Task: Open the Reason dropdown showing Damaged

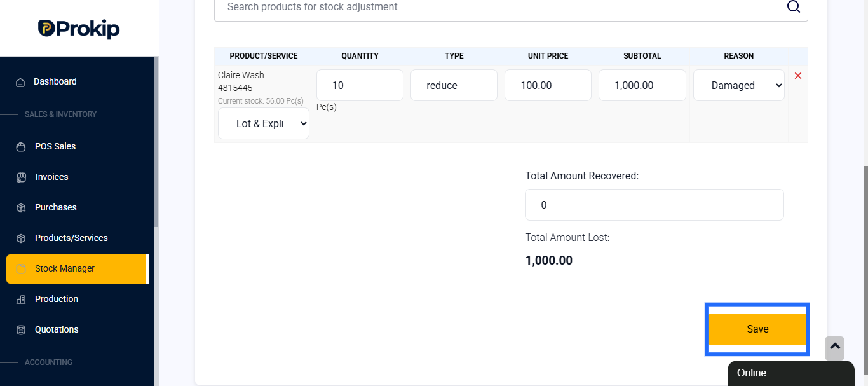Action: point(739,85)
